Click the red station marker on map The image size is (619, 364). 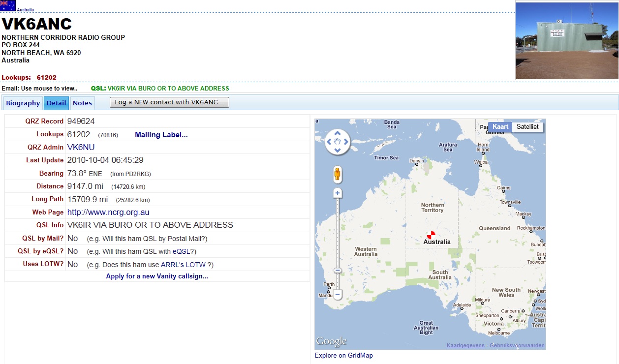point(431,235)
